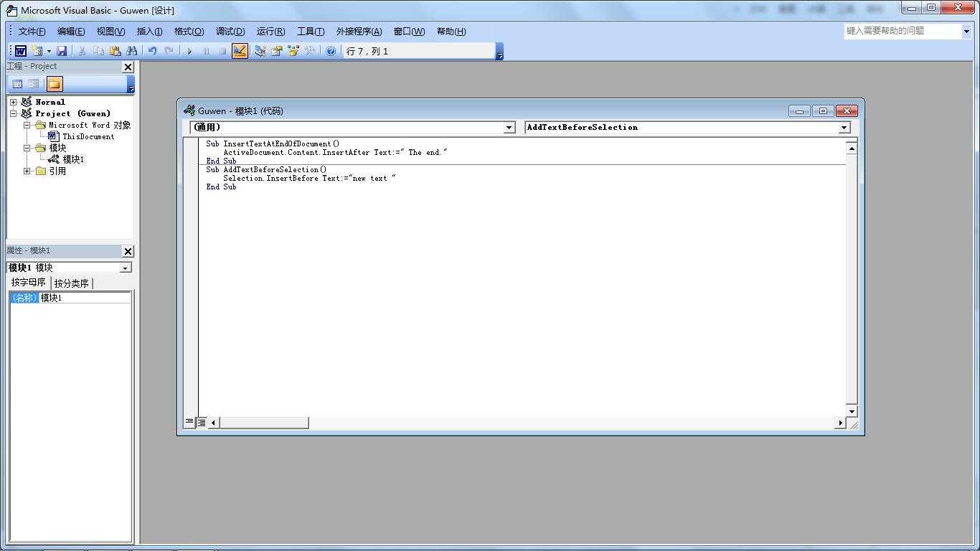This screenshot has height=551, width=980.
Task: Select the Normal project tree item
Action: (50, 102)
